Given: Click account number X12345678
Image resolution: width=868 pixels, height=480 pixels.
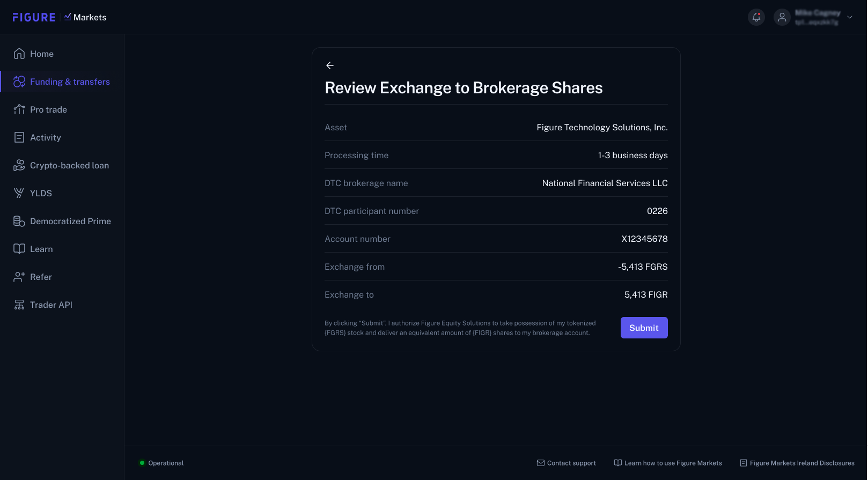Looking at the screenshot, I should tap(644, 239).
